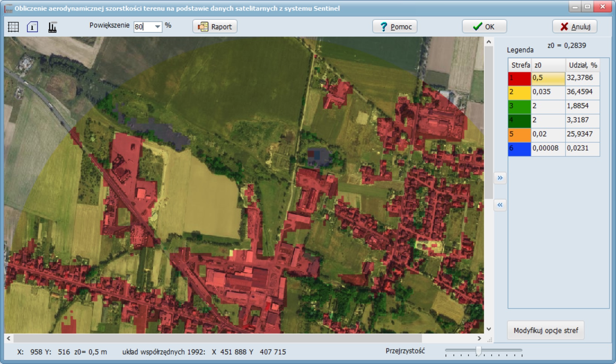Click the share cell 3,3187
Screen dimensions: 616x364
coord(583,121)
